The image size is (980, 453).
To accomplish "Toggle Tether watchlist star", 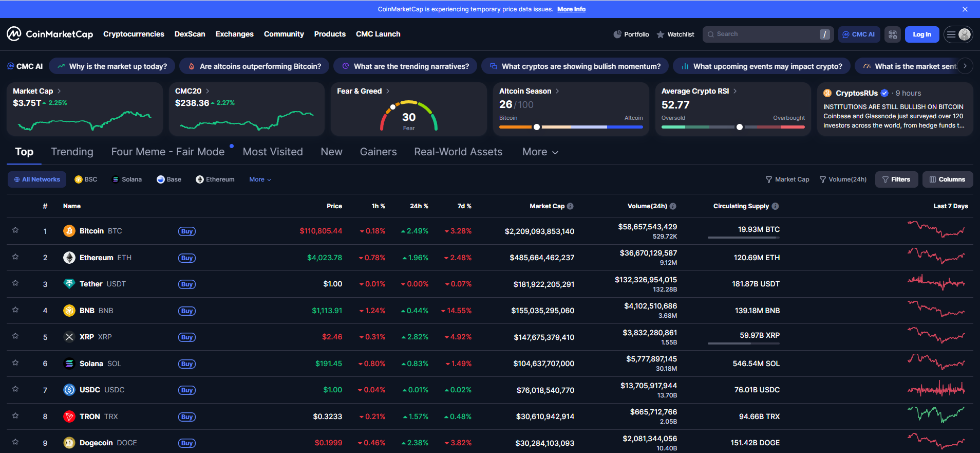I will [x=15, y=283].
